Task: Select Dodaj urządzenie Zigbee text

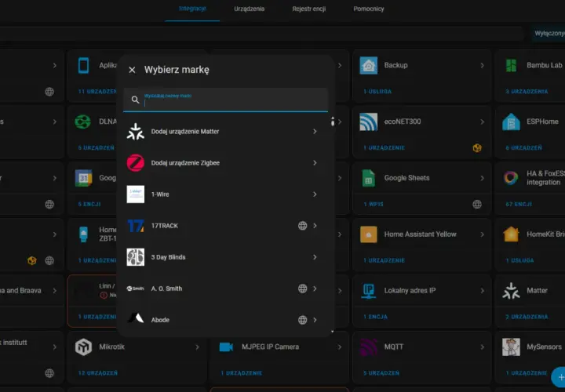Action: click(x=185, y=163)
